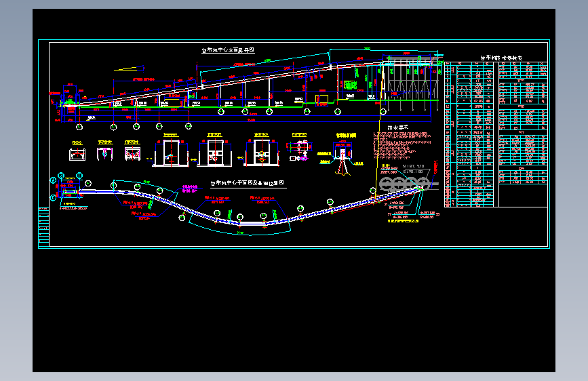Click axis bubble A at the plan's left end
This screenshot has height=381, width=588.
[54, 180]
